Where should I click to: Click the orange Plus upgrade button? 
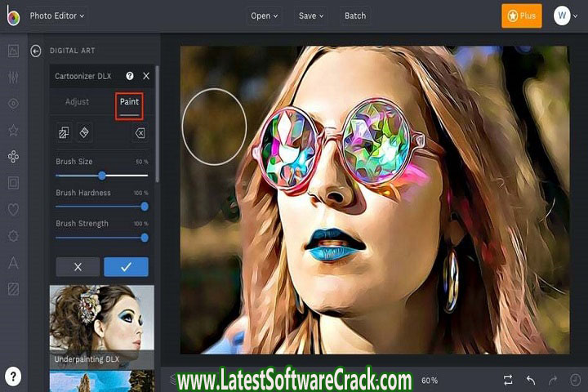pyautogui.click(x=522, y=16)
